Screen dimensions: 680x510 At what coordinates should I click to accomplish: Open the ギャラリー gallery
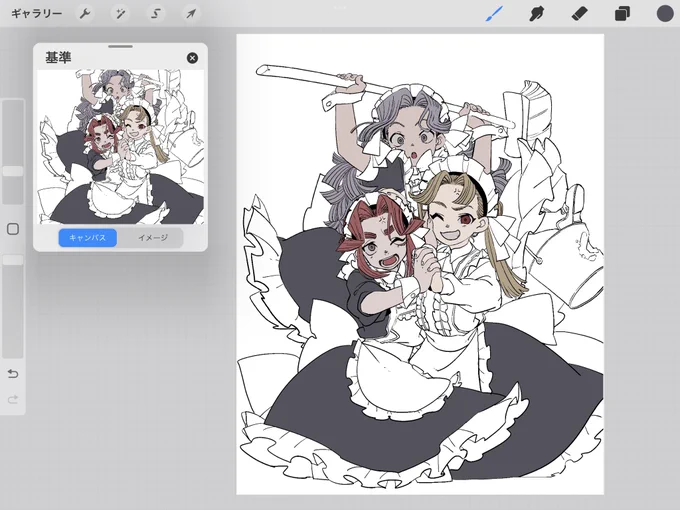pos(36,14)
